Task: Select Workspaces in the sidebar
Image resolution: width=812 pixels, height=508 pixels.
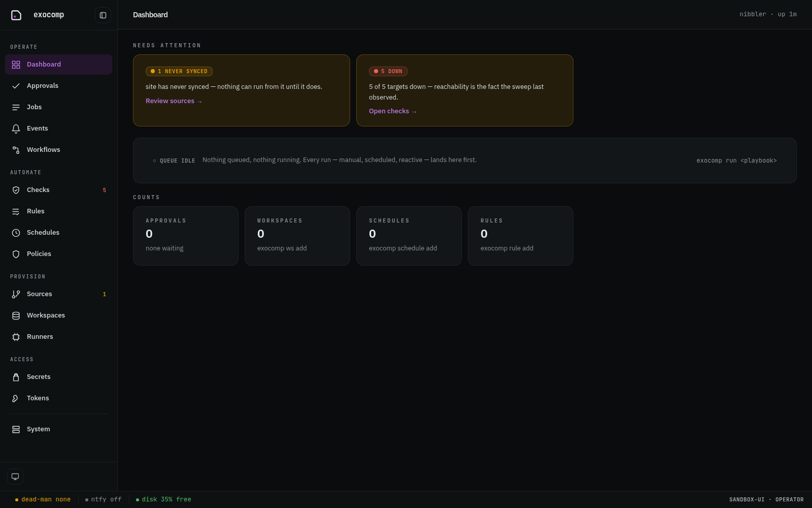Action: click(x=59, y=315)
